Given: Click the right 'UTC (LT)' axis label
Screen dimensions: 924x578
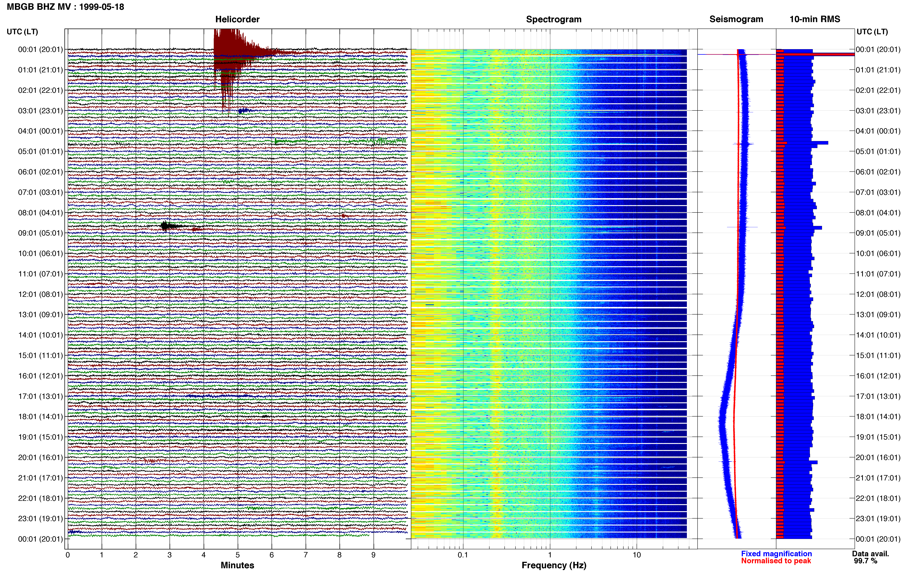Looking at the screenshot, I should 872,32.
